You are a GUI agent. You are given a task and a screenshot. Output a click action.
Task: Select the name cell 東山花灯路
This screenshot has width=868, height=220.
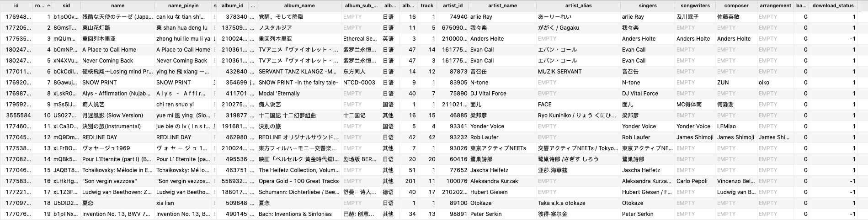click(x=96, y=28)
